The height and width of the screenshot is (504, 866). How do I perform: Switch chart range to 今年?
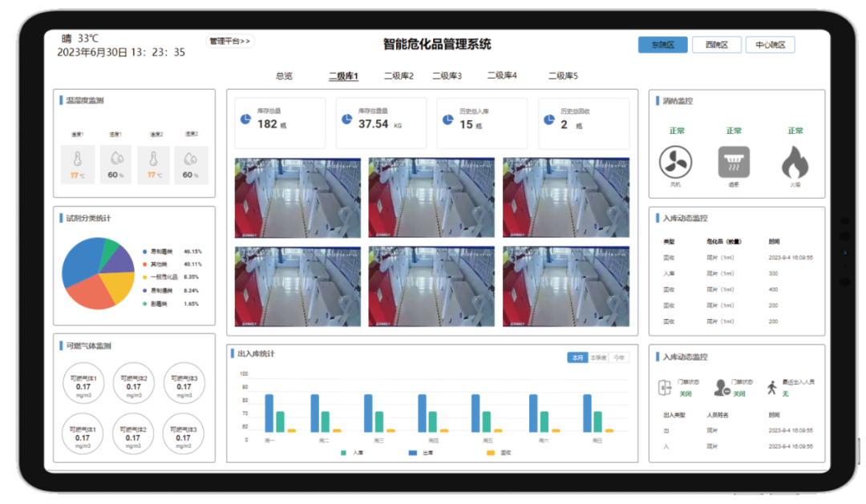pos(618,357)
